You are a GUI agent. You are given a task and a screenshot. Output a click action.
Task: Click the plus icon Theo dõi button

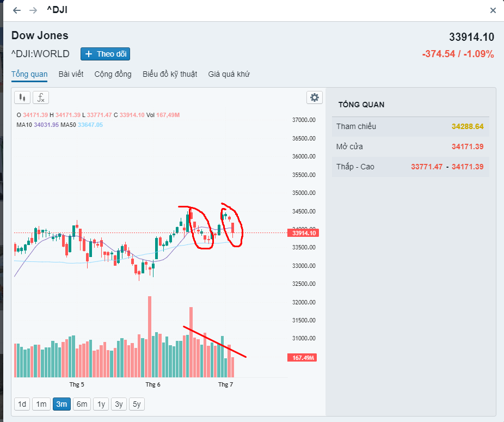105,54
